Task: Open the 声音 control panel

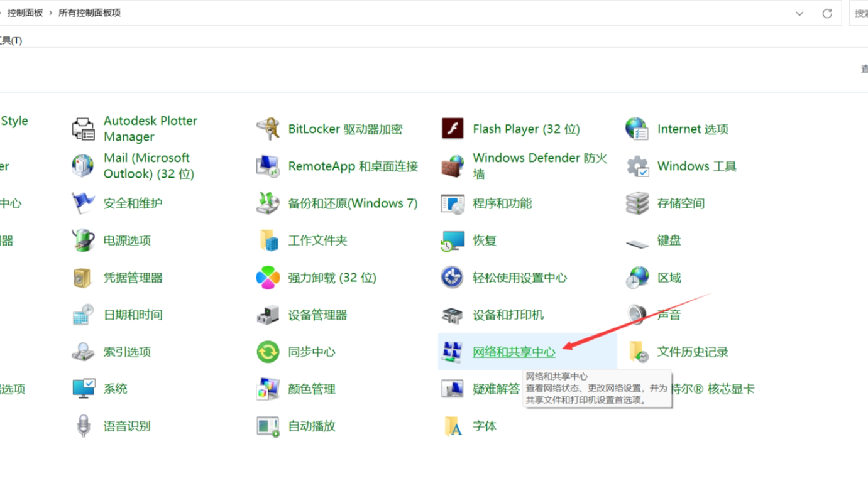Action: [x=670, y=315]
